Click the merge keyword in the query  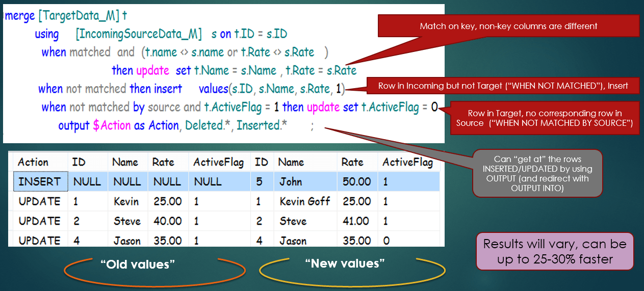20,16
